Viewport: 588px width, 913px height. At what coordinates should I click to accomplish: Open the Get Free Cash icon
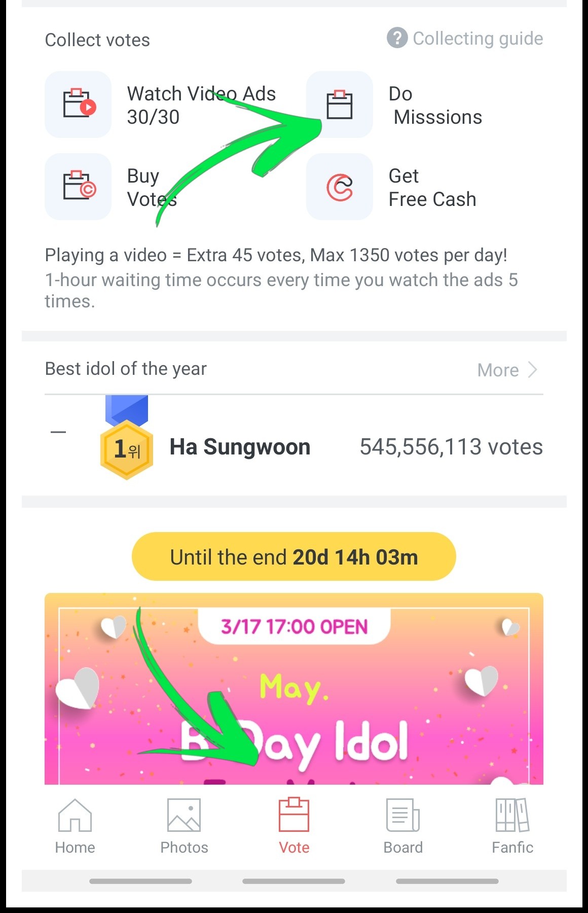pyautogui.click(x=340, y=187)
